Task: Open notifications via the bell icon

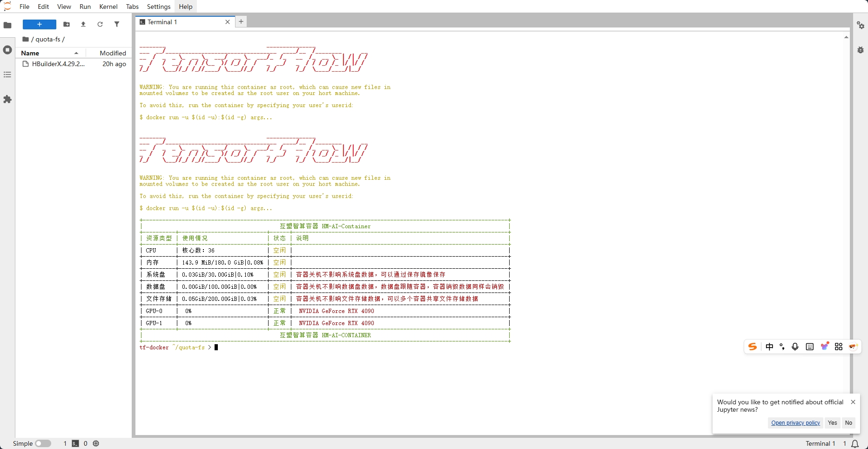Action: (x=855, y=443)
